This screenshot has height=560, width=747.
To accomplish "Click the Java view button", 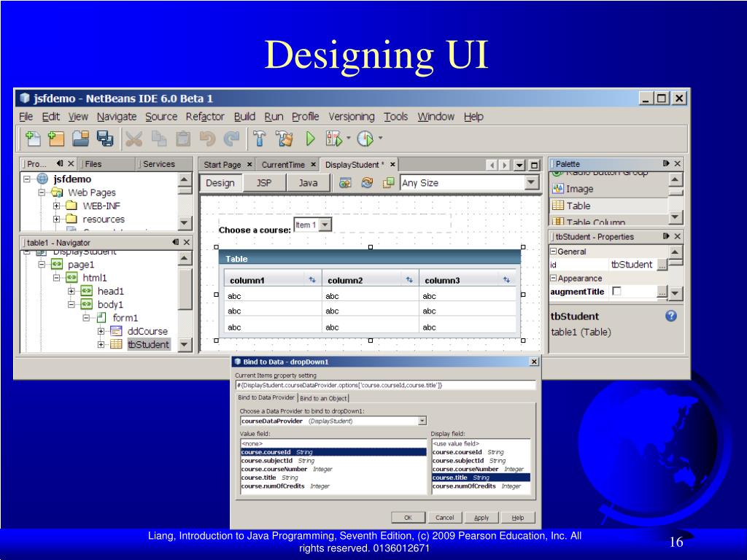I will coord(309,183).
